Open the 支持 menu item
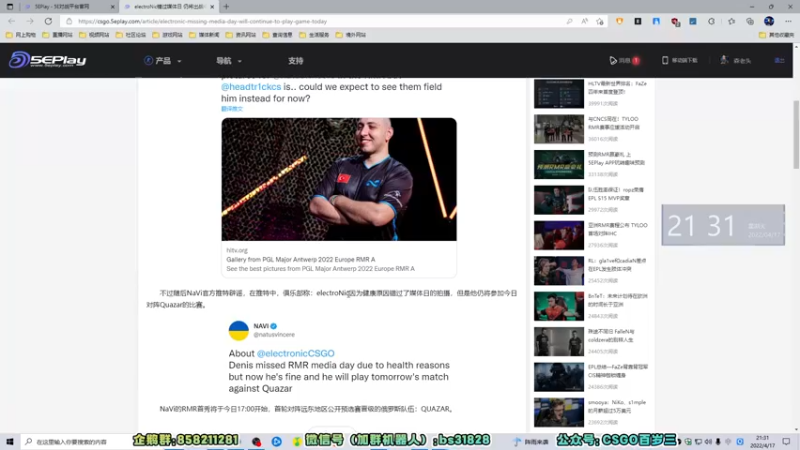The height and width of the screenshot is (450, 800). point(295,61)
